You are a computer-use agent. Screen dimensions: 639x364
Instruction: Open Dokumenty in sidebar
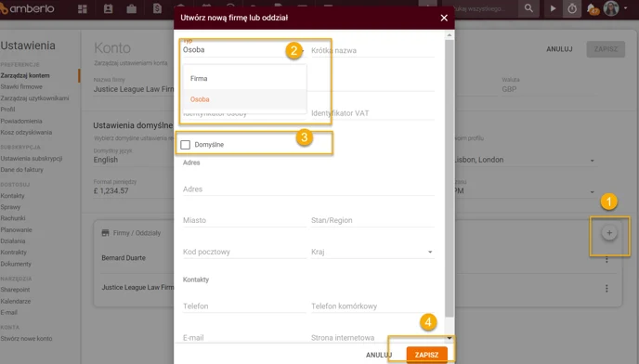point(16,264)
